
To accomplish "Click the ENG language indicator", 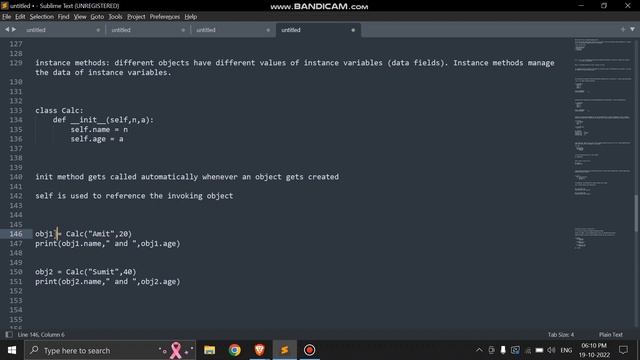I will [566, 350].
